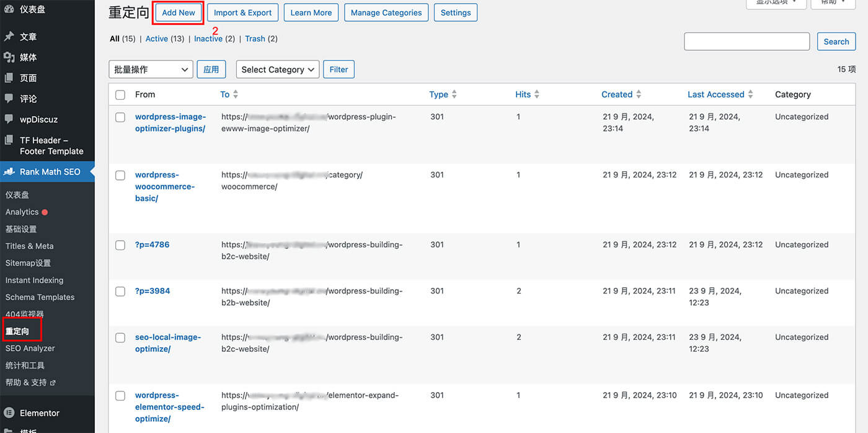
Task: Click sort arrows beside Last Accessed column
Action: click(750, 94)
